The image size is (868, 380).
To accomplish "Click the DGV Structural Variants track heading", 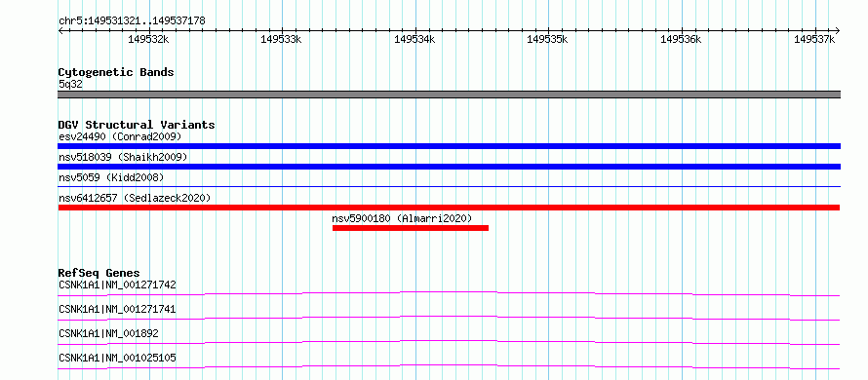I will click(x=137, y=125).
